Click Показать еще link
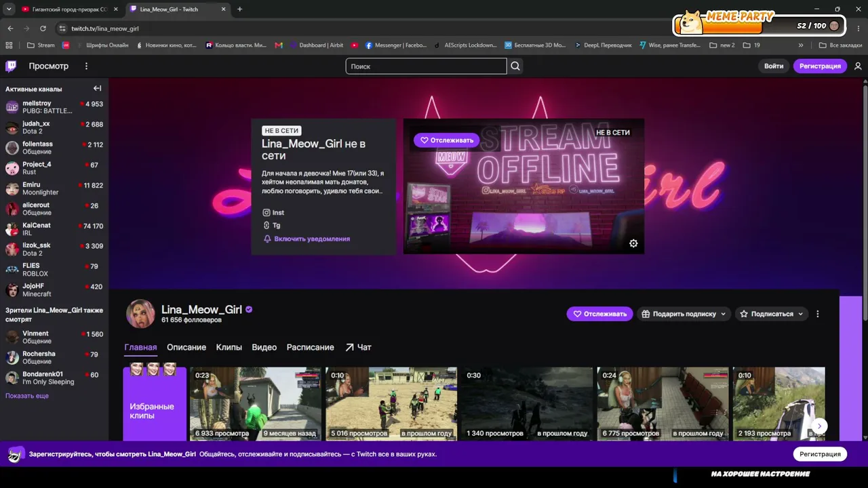 pos(27,396)
